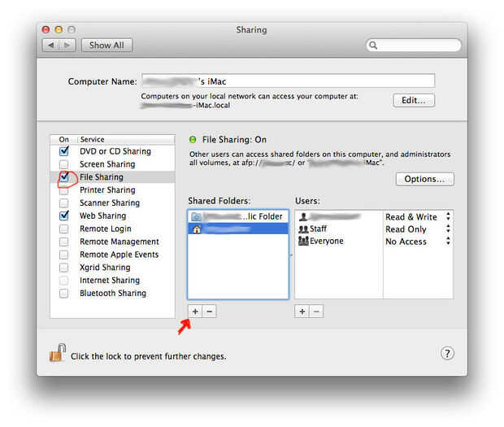The width and height of the screenshot is (504, 427).
Task: Select Screen Sharing service row
Action: pyautogui.click(x=112, y=164)
